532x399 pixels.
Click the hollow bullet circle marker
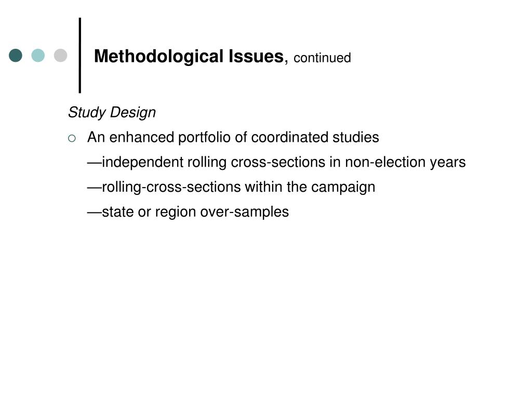click(72, 138)
